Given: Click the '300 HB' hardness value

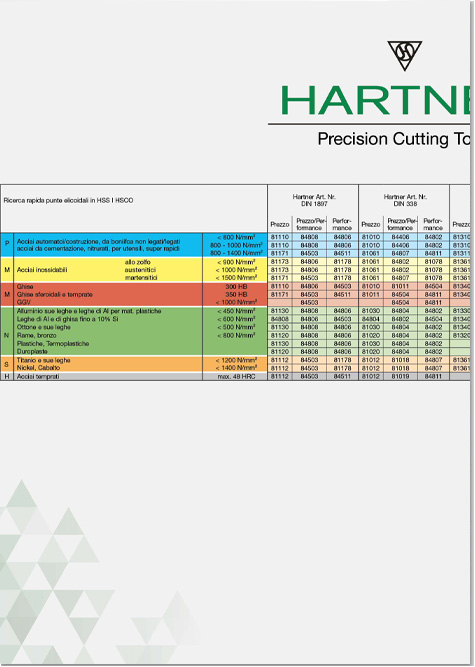Looking at the screenshot, I should [236, 287].
